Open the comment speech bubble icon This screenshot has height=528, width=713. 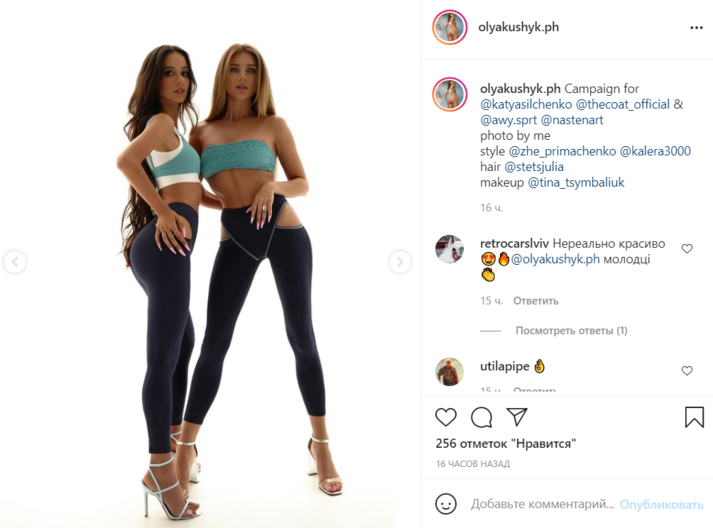coord(481,417)
